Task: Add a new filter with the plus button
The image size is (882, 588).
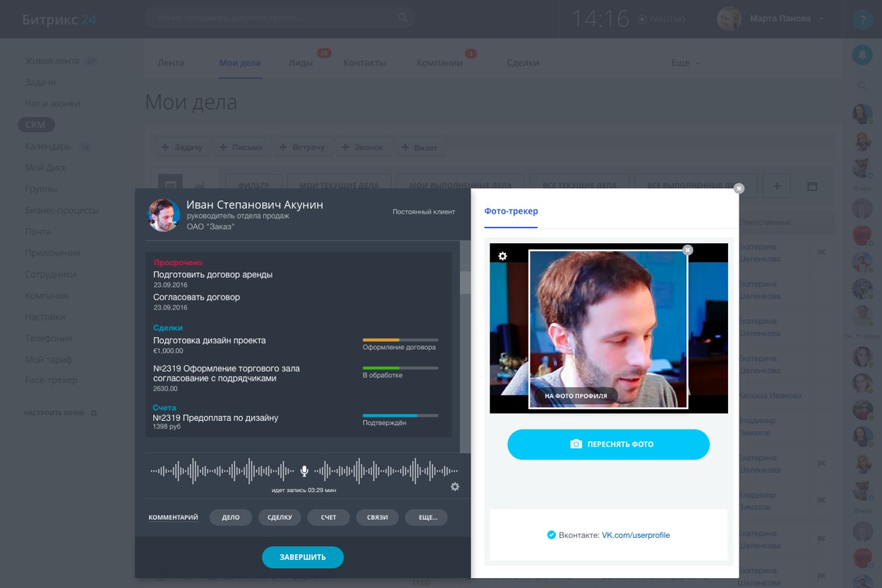Action: (x=777, y=186)
